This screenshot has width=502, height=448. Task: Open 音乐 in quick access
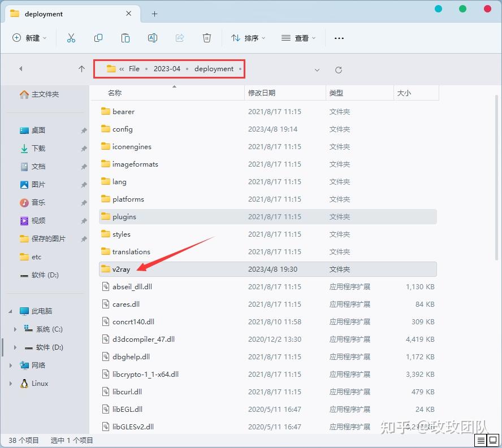tap(33, 203)
